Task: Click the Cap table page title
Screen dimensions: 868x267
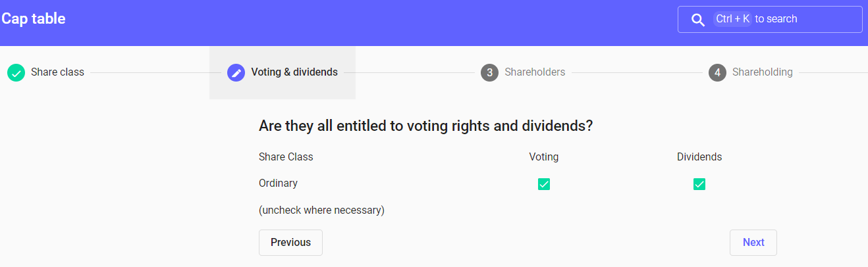Action: [x=34, y=18]
